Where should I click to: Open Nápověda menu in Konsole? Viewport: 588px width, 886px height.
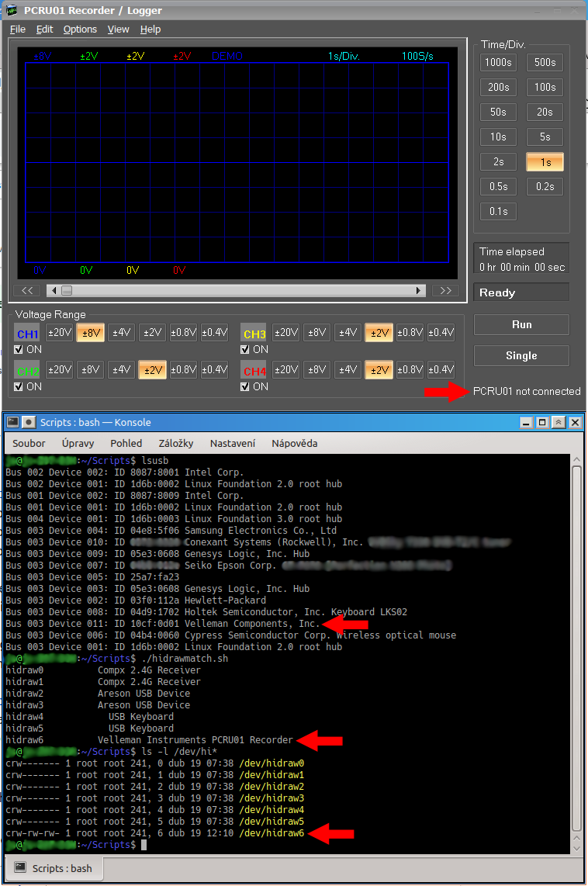(294, 444)
